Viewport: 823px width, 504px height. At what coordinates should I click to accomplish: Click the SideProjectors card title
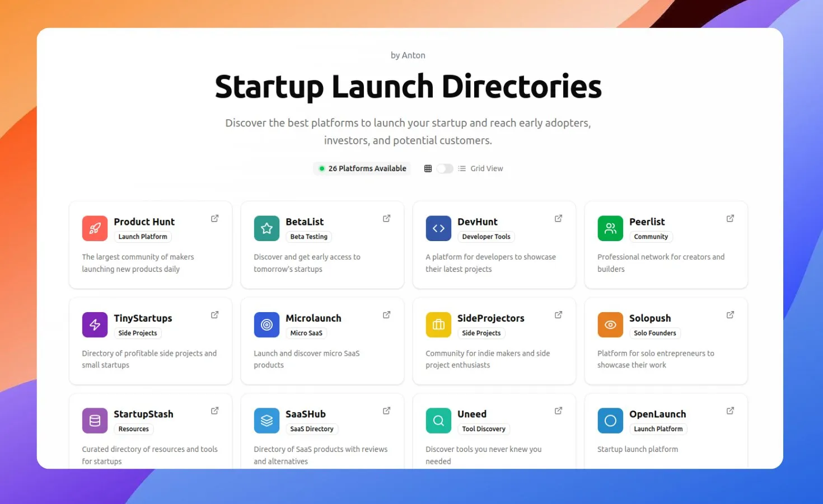[x=491, y=318]
